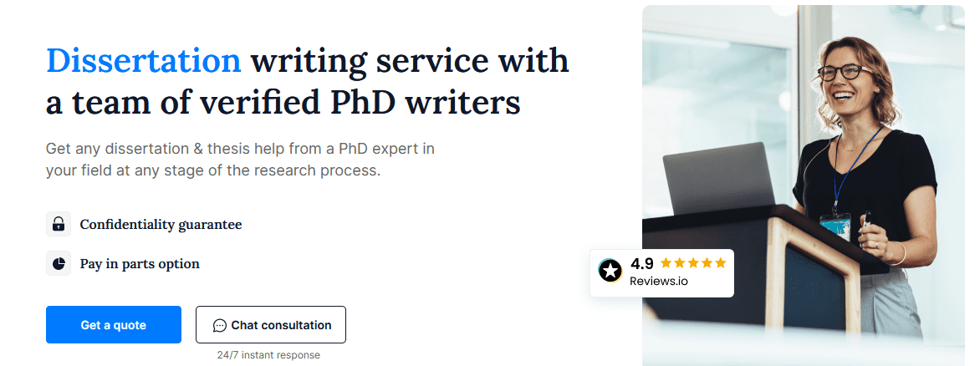Click the laptop in the photo
Image resolution: width=980 pixels, height=366 pixels.
coord(719,180)
